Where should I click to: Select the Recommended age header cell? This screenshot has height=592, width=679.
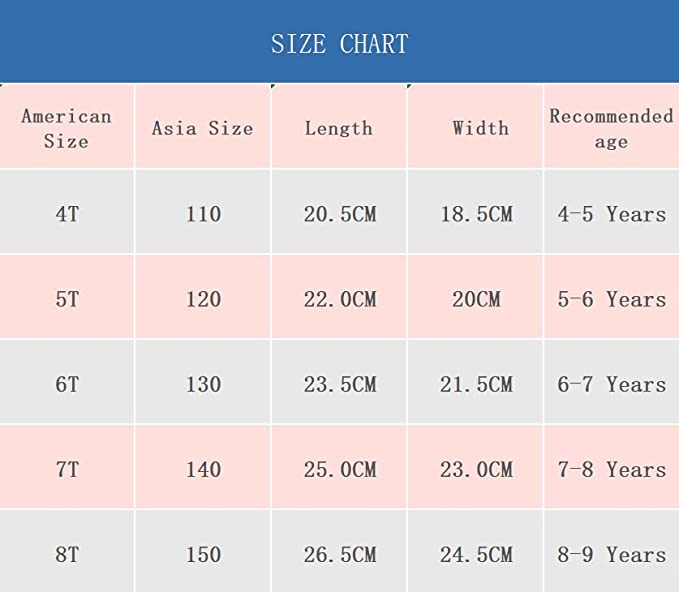[x=611, y=126]
